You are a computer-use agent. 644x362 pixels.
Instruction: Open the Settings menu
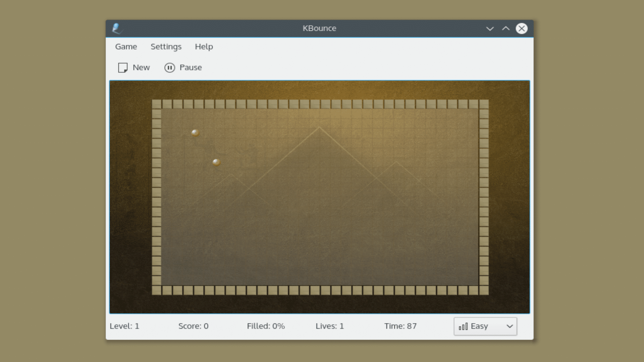coord(166,47)
